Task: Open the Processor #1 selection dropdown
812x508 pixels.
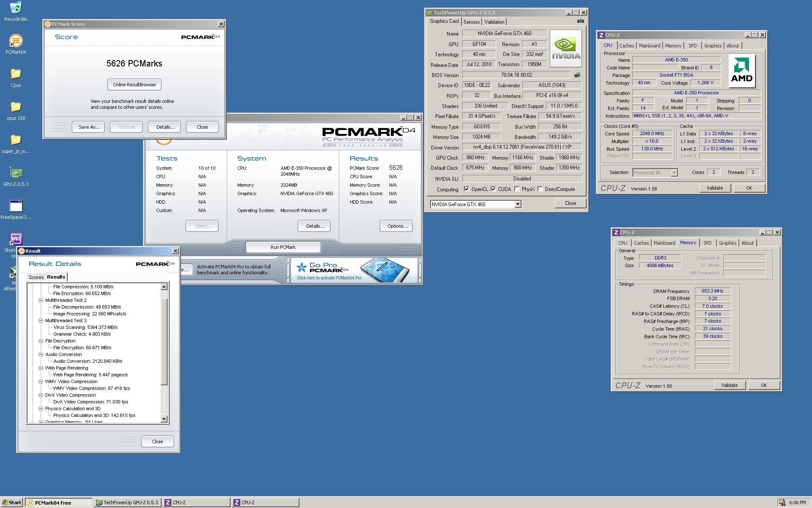Action: tap(674, 172)
